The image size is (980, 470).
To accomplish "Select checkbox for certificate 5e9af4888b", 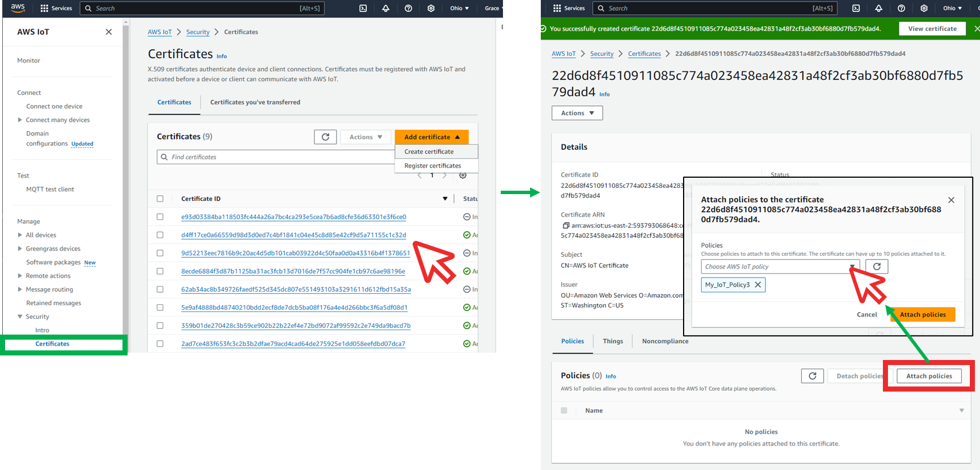I will click(x=160, y=308).
